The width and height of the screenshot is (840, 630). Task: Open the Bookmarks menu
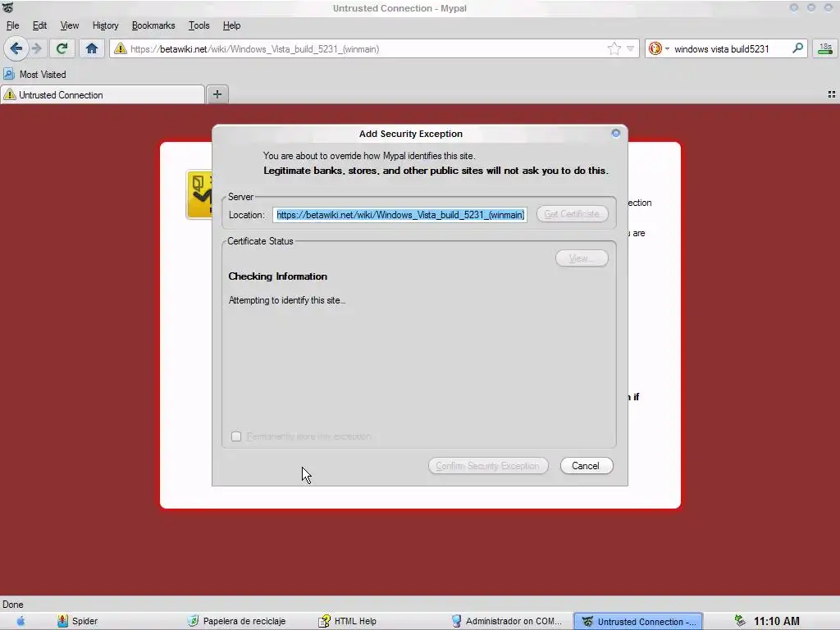coord(153,25)
